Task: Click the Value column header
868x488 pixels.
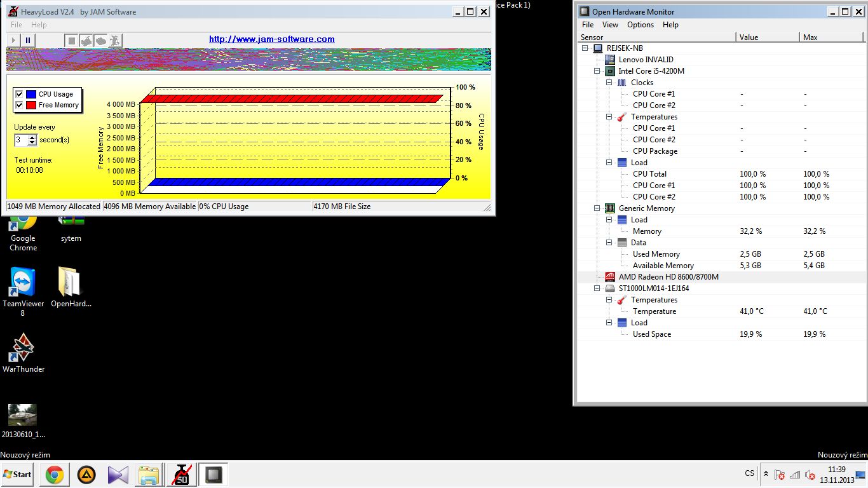Action: pos(768,37)
